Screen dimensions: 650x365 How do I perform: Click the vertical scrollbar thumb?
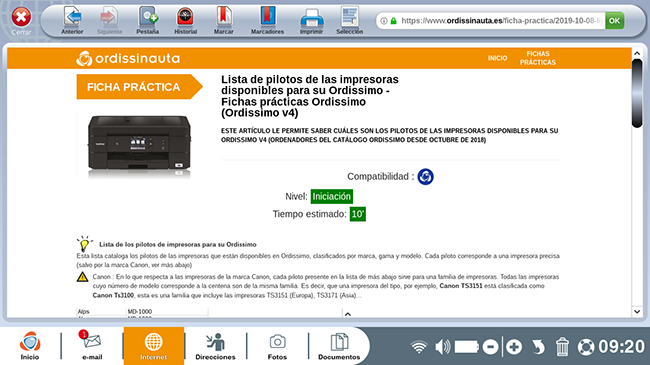point(637,93)
